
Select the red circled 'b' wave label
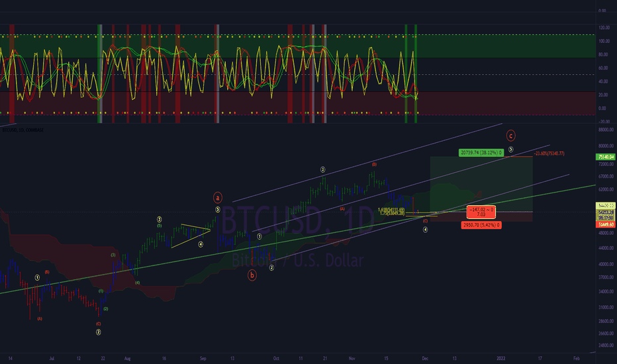tap(252, 275)
